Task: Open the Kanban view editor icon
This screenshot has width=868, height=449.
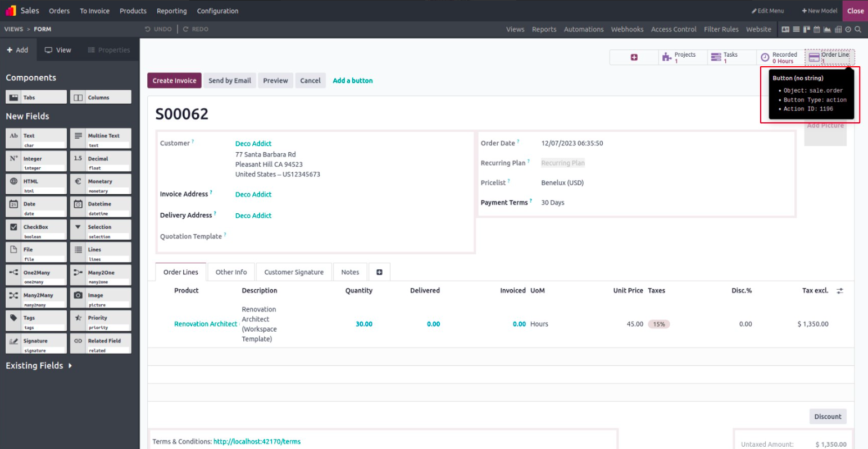Action: tap(806, 29)
